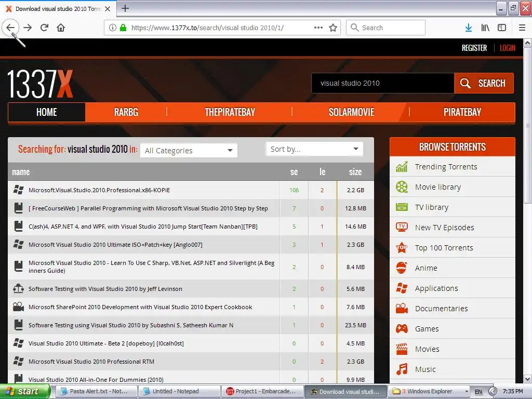The width and height of the screenshot is (532, 399).
Task: Click the Windows start button
Action: pyautogui.click(x=24, y=391)
